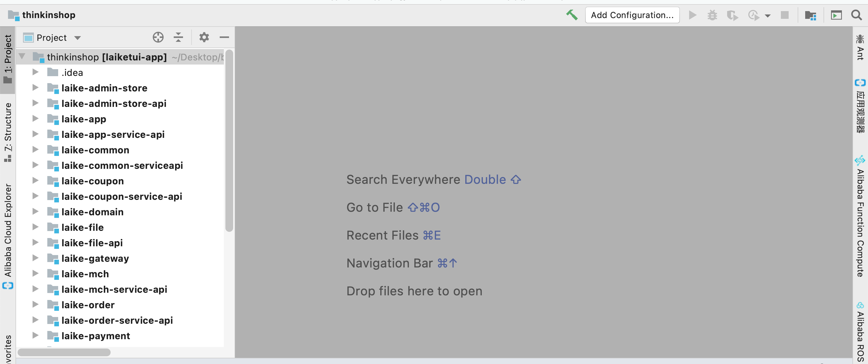Click the laike-domain module folder icon

53,212
